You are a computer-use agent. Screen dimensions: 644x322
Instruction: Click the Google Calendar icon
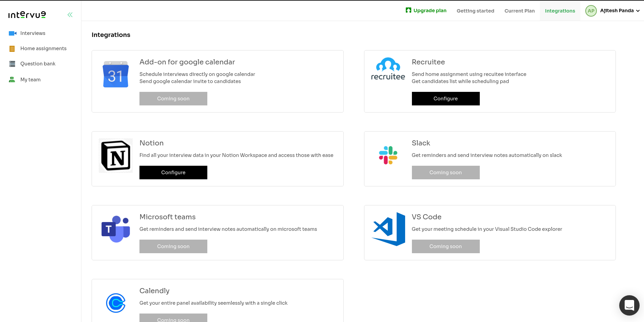coord(116,74)
